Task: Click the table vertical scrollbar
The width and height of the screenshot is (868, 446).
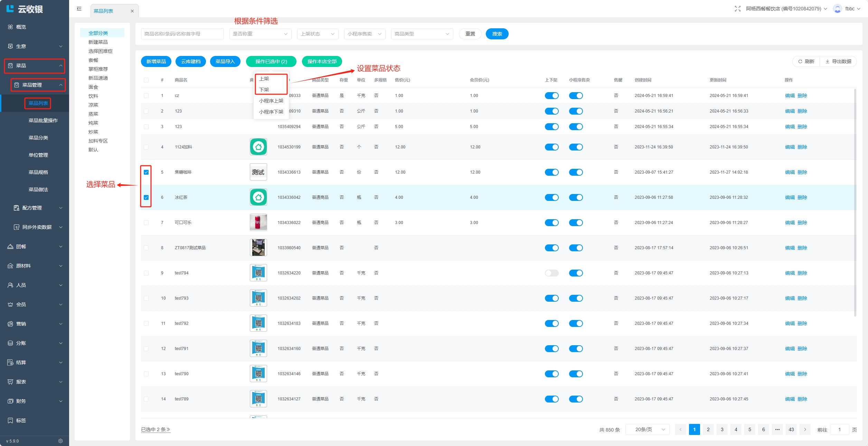Action: (855, 202)
